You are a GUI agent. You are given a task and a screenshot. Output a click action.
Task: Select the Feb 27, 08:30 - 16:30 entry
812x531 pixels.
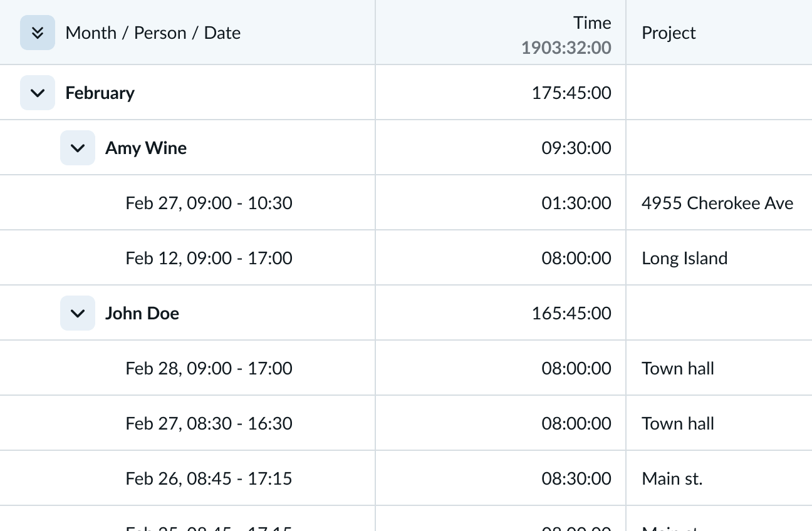pyautogui.click(x=209, y=423)
